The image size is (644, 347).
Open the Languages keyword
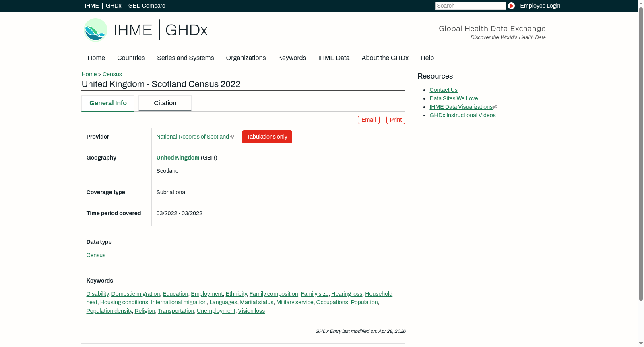click(x=223, y=302)
